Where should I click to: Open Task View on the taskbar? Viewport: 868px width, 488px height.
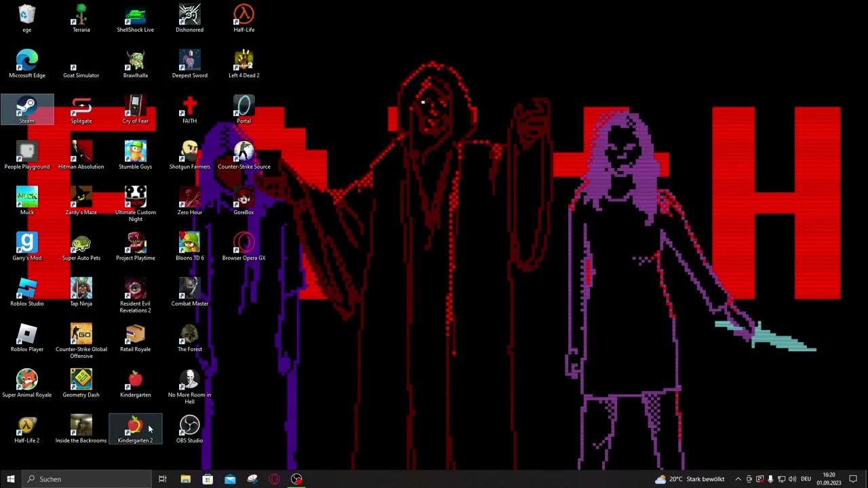pos(163,479)
